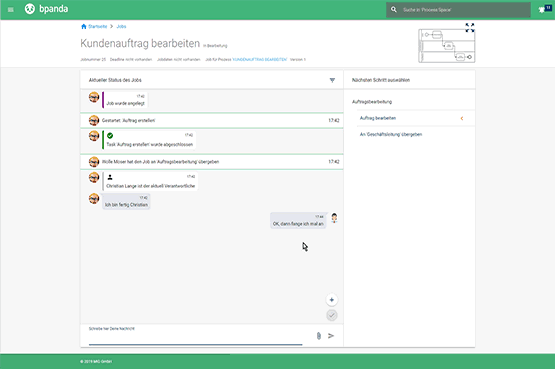Image resolution: width=555 pixels, height=369 pixels.
Task: Open the Jobs breadcrumb link
Action: pos(121,27)
